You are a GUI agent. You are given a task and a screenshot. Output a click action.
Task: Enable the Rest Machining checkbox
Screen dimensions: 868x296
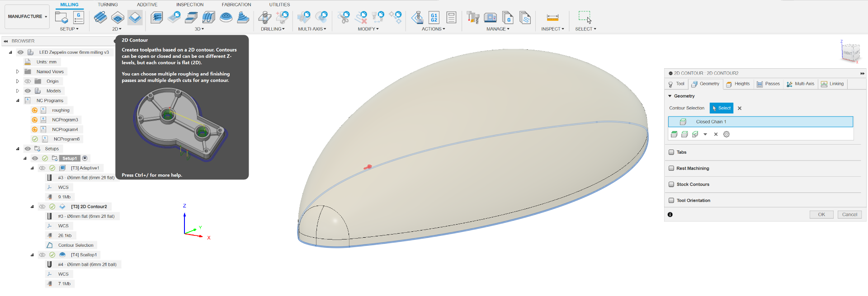tap(671, 169)
